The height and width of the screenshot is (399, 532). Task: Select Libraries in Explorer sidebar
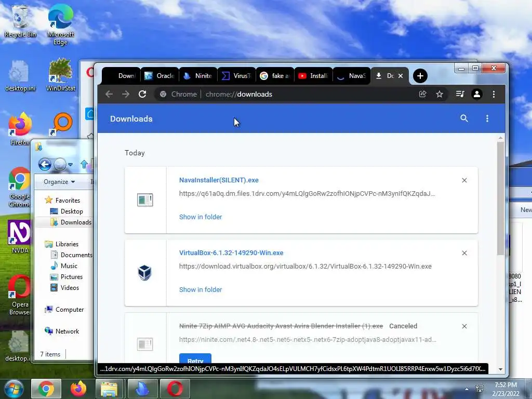point(62,244)
